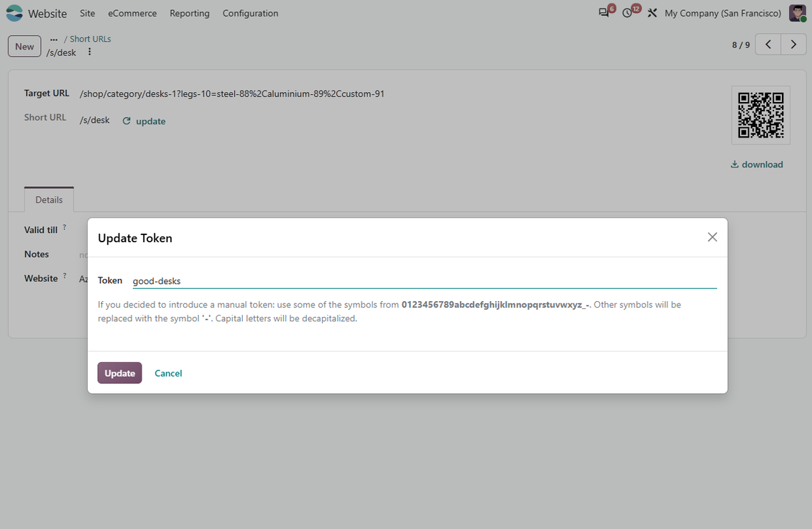Click the 8 / 9 pager counter
Screen dimensions: 812x529
(x=741, y=45)
